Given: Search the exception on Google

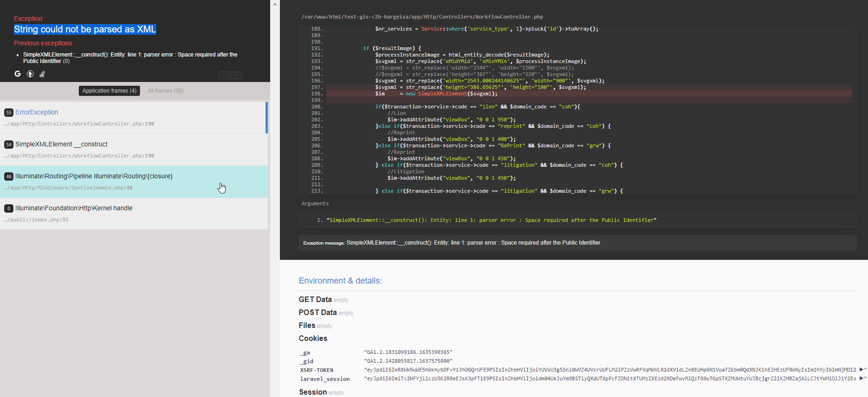Looking at the screenshot, I should [18, 74].
